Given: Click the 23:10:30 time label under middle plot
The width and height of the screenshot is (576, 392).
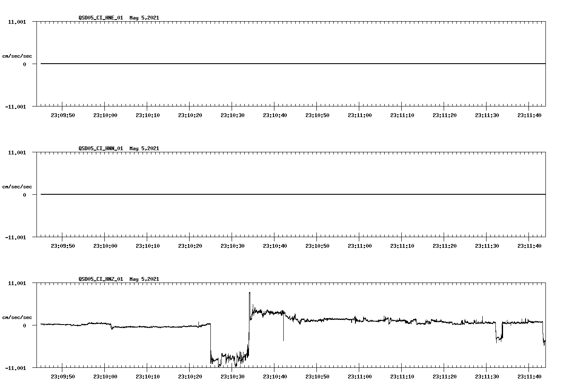Looking at the screenshot, I should [x=232, y=245].
